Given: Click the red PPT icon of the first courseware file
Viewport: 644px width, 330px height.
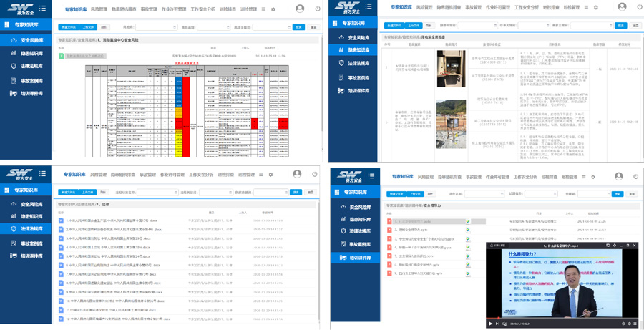Looking at the screenshot, I should (x=389, y=221).
